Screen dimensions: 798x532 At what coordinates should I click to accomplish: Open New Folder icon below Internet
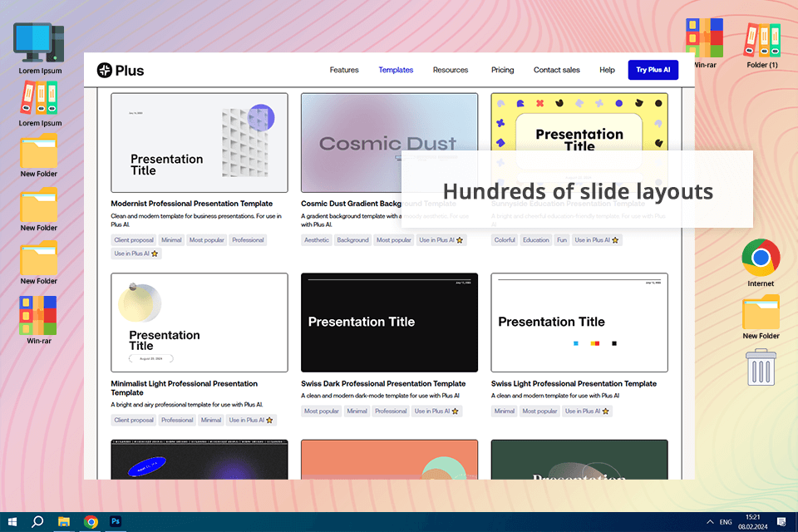point(761,317)
